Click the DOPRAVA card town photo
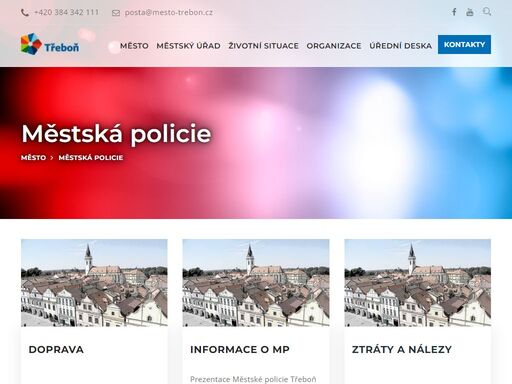The image size is (512, 384). tap(94, 283)
